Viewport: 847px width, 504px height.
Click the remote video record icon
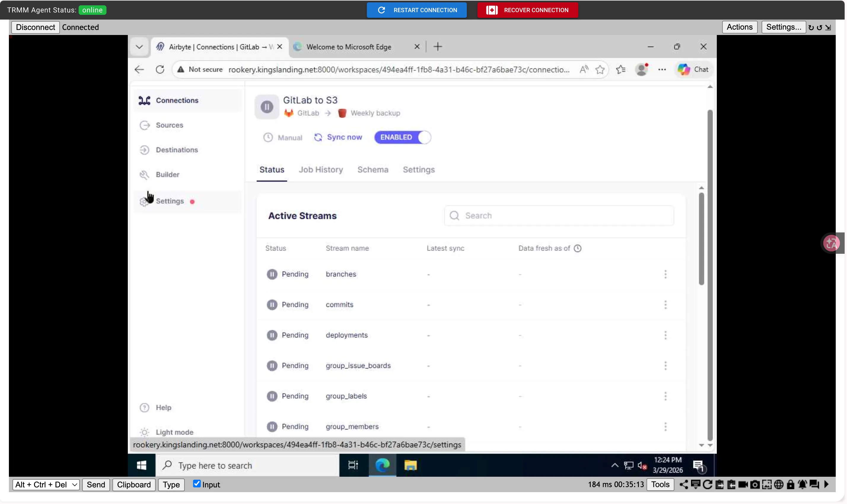coord(743,484)
